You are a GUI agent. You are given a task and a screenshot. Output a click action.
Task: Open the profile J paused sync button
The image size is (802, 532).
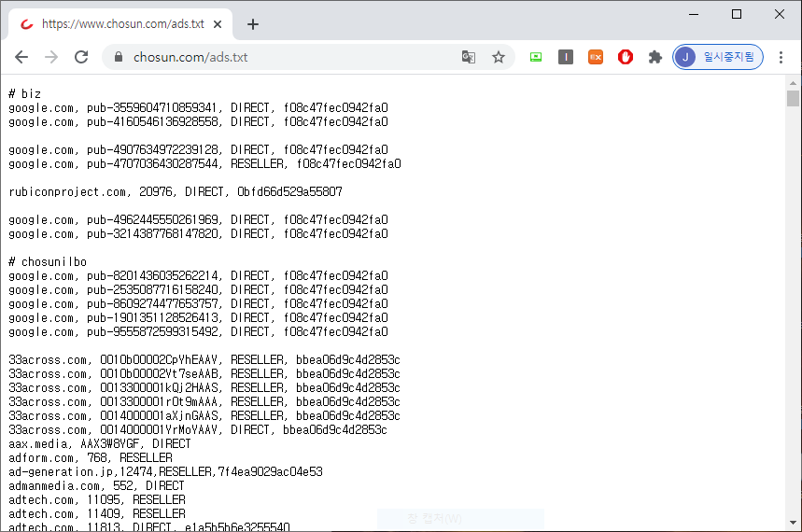point(718,57)
